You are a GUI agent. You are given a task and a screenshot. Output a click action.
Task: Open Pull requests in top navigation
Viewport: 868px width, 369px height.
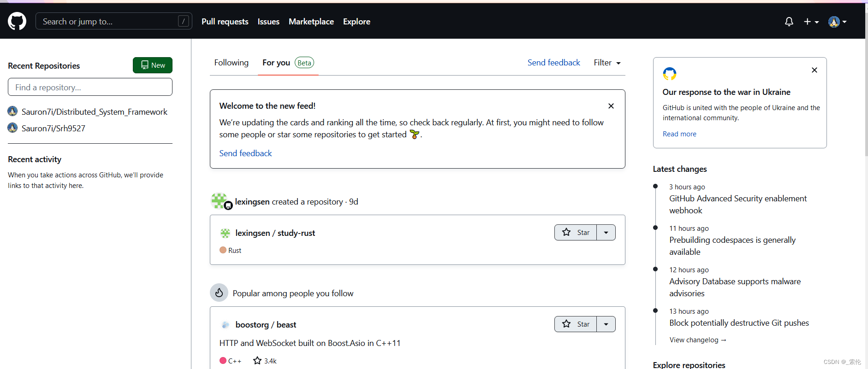[x=225, y=22]
